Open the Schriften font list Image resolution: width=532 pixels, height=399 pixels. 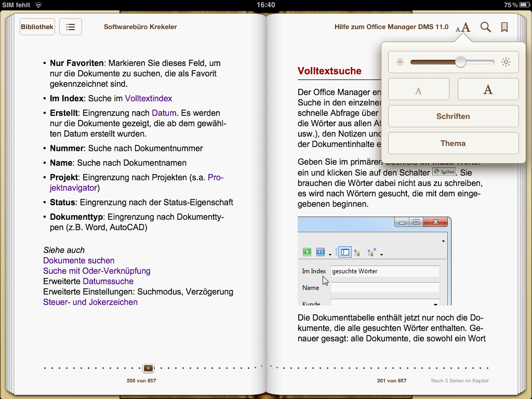[453, 116]
